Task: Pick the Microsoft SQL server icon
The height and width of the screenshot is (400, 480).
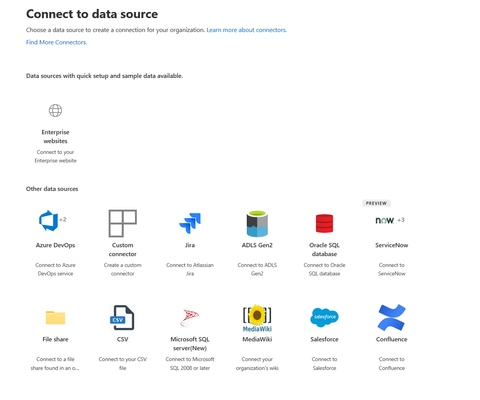Action: pos(190,318)
